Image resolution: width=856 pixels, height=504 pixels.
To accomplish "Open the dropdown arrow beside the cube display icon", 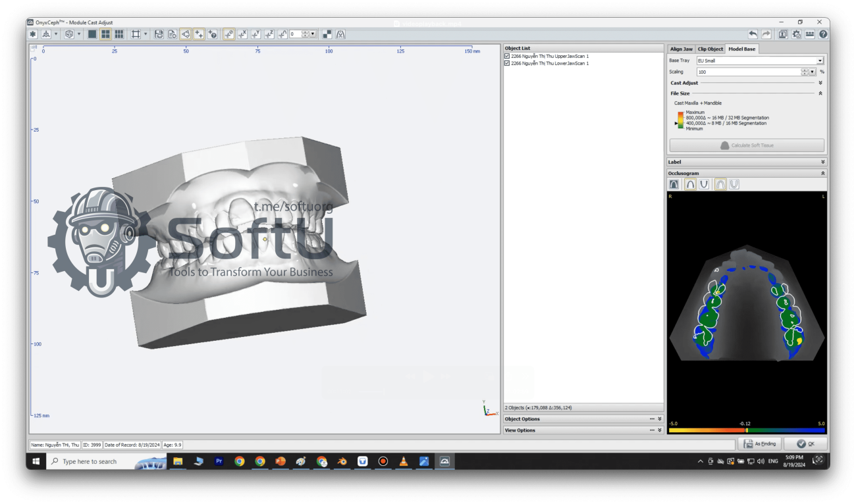I will [79, 34].
